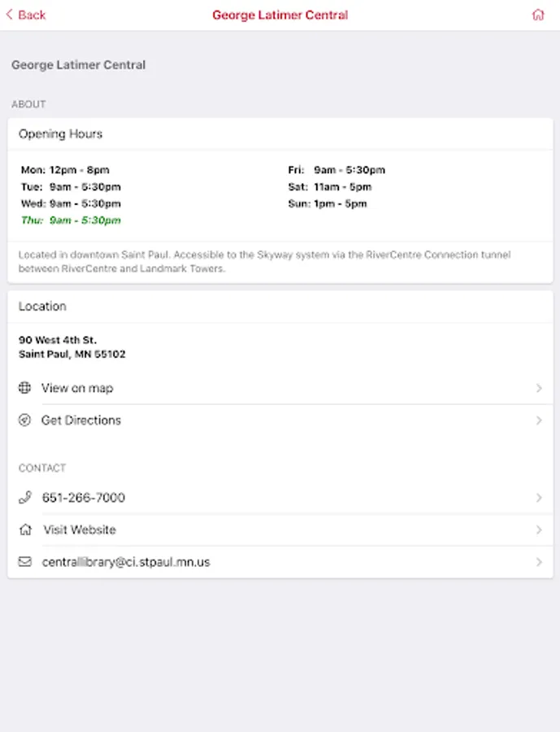This screenshot has height=732, width=560.
Task: Tap the phone icon next to 651-266-7000
Action: (25, 498)
